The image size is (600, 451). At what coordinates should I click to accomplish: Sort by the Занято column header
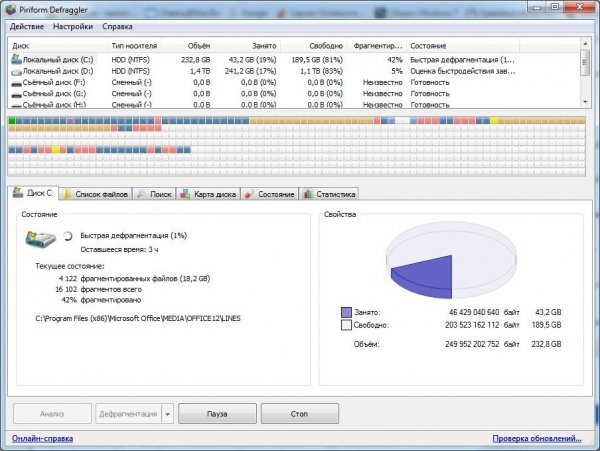pos(247,46)
